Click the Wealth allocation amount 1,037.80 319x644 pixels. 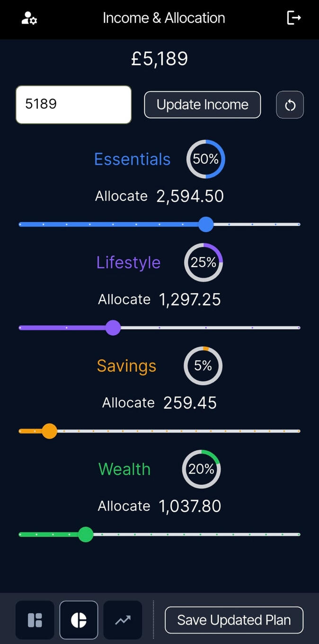point(190,506)
